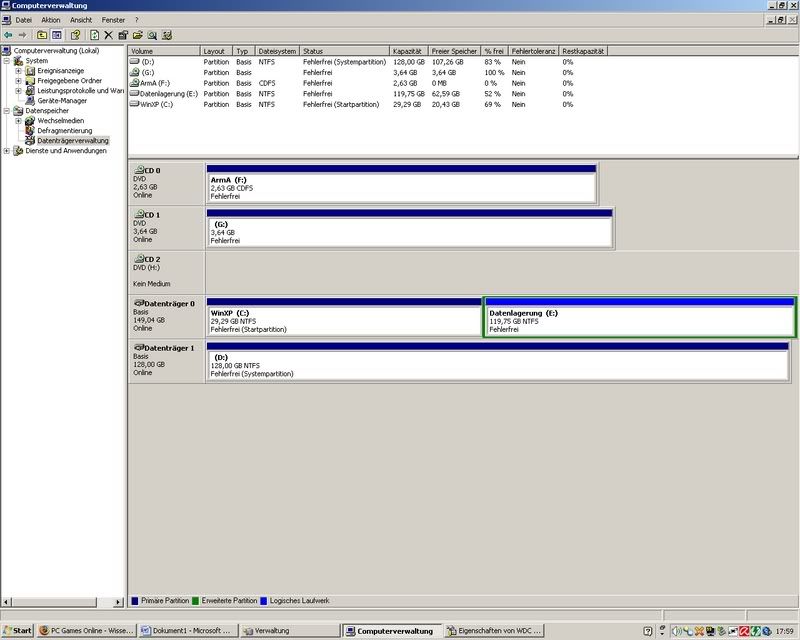Click the delete X toolbar icon
Screen dimensions: 800x640
(108, 34)
